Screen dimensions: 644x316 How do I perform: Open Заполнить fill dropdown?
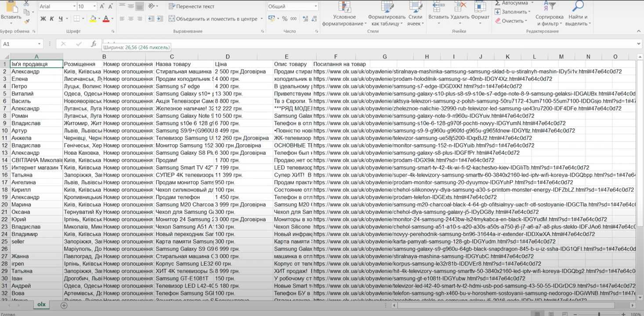pyautogui.click(x=513, y=12)
